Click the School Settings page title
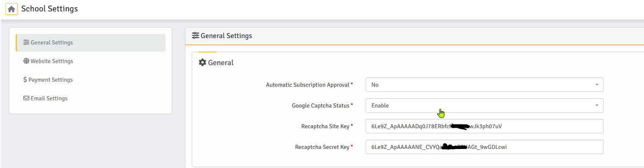Screen dimensions: 644x168 [x=50, y=8]
